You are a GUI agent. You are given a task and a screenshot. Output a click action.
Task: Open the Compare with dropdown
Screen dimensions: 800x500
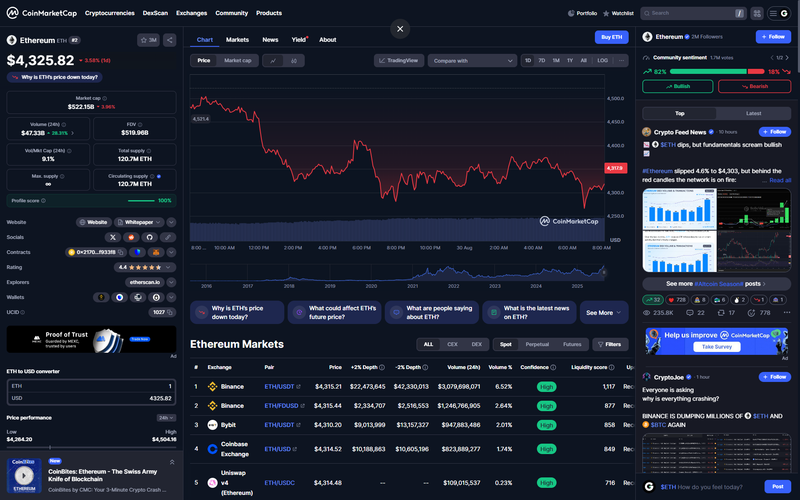tap(471, 61)
